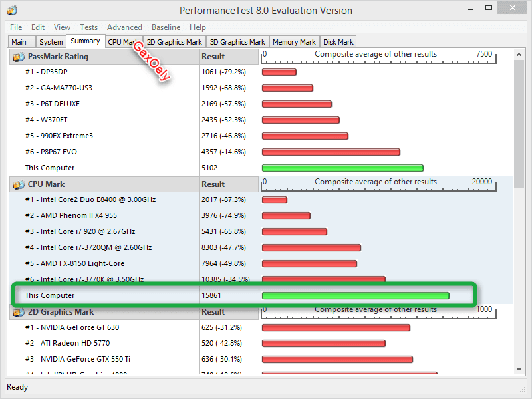The width and height of the screenshot is (532, 399).
Task: Click the PerformanceTest app icon in title bar
Action: (12, 10)
